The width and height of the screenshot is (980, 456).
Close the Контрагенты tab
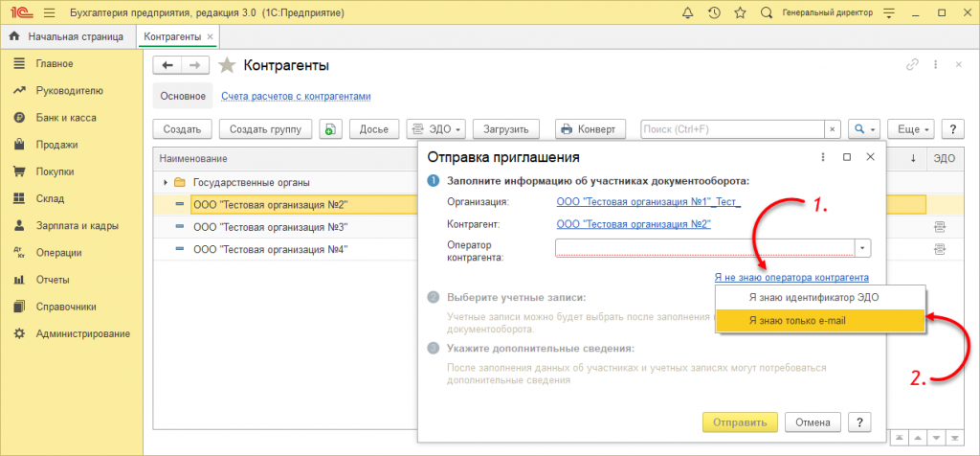click(210, 37)
